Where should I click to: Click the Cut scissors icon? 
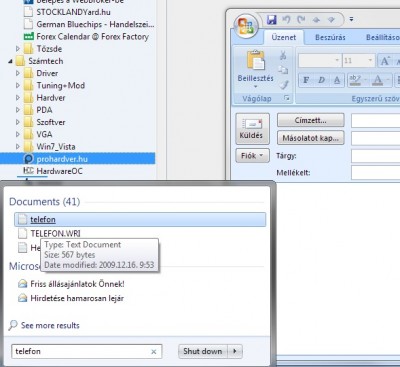point(283,55)
